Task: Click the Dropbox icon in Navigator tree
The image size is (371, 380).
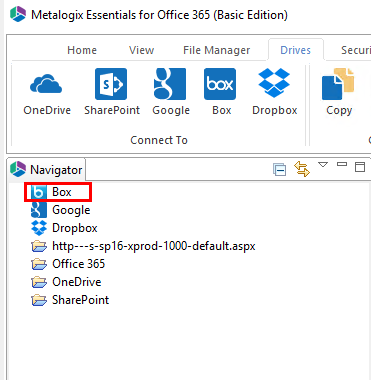Action: (x=39, y=228)
